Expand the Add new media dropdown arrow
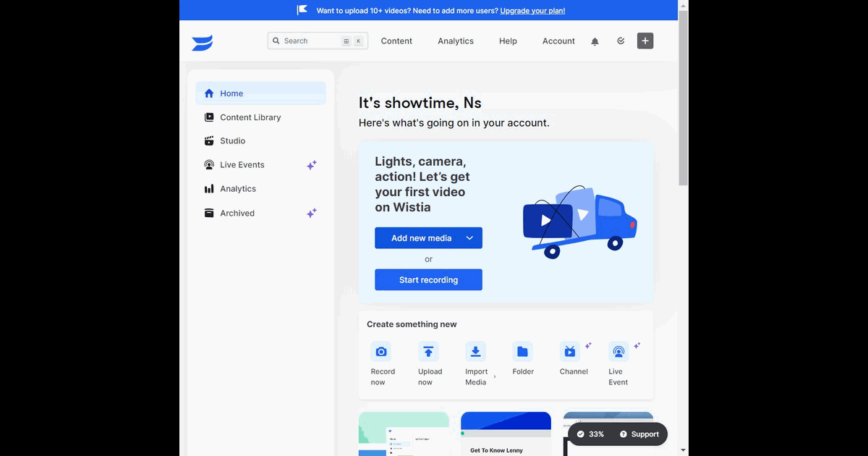The image size is (868, 456). tap(469, 238)
